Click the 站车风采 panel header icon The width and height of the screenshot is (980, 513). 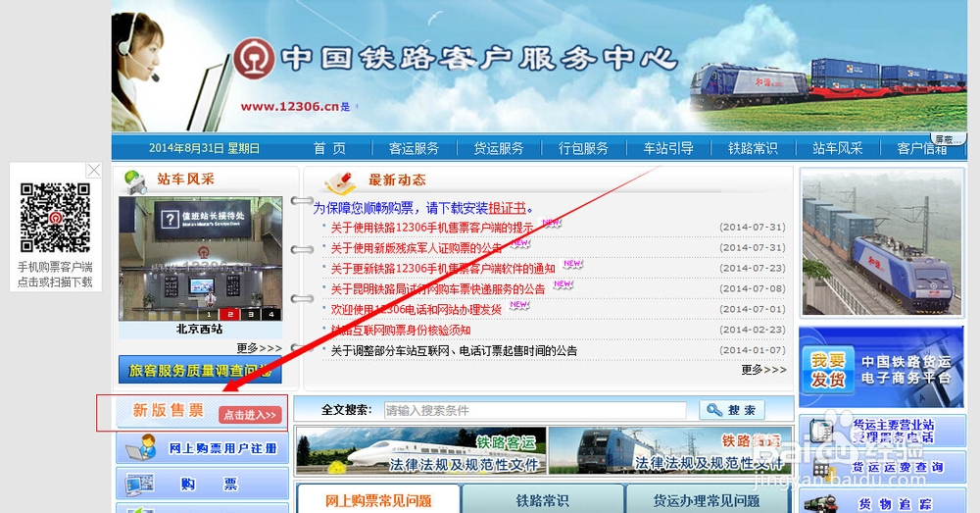click(x=134, y=180)
